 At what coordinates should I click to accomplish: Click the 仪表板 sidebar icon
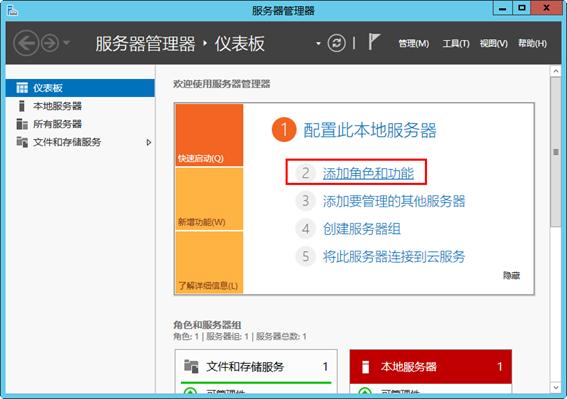point(22,88)
